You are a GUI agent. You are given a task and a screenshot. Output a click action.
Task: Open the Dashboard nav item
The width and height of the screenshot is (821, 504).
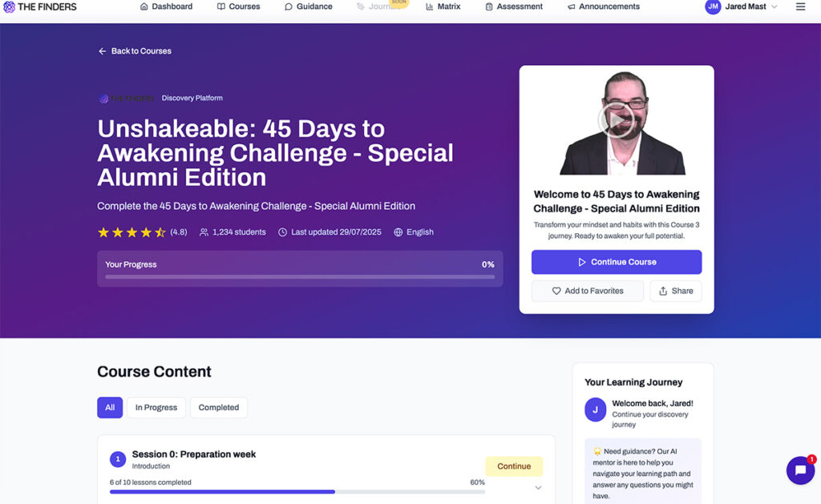coord(166,6)
